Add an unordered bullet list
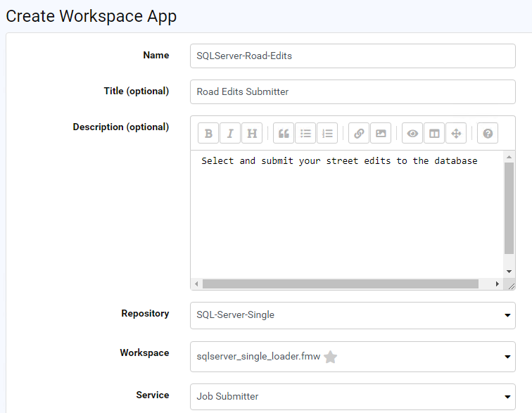 [305, 133]
